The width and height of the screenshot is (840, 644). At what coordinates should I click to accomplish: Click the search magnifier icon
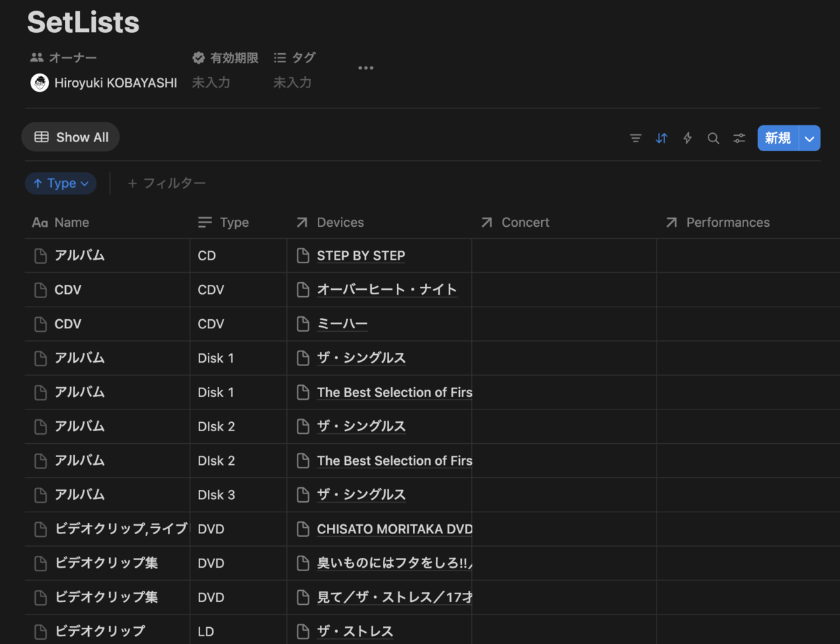[713, 139]
